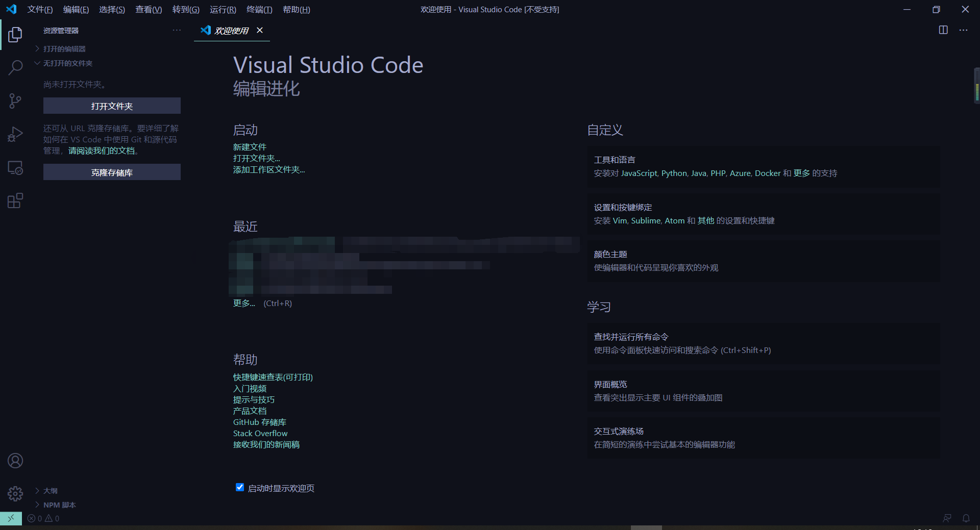
Task: Click the 打开文件夹 button
Action: click(x=112, y=106)
